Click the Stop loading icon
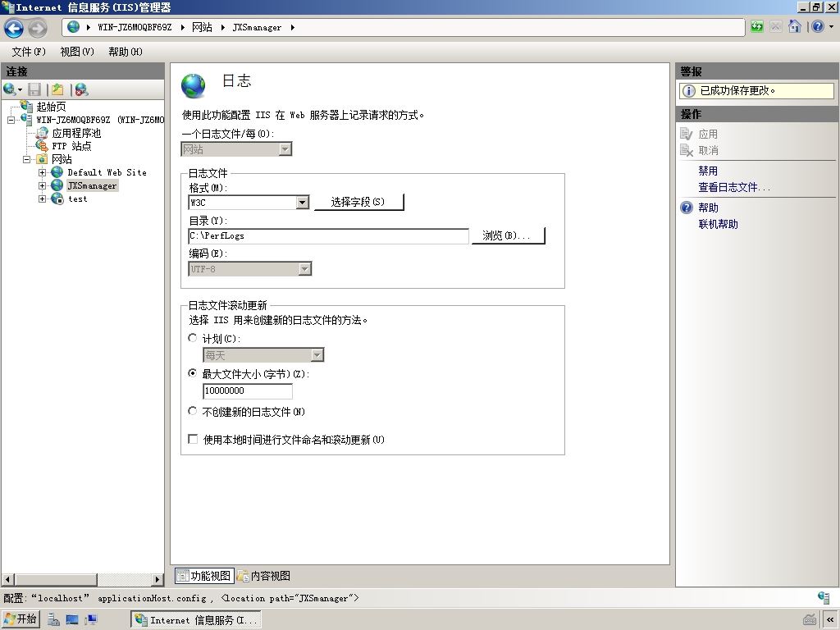 pyautogui.click(x=775, y=27)
